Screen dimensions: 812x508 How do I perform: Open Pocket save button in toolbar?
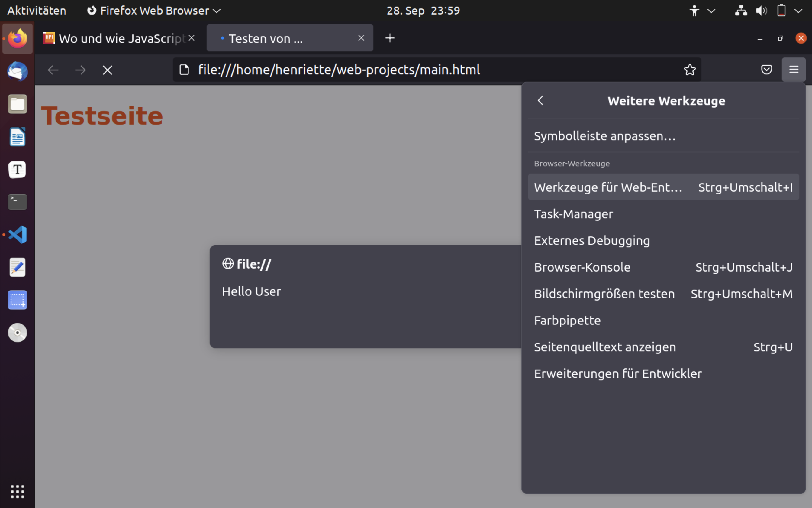point(766,70)
